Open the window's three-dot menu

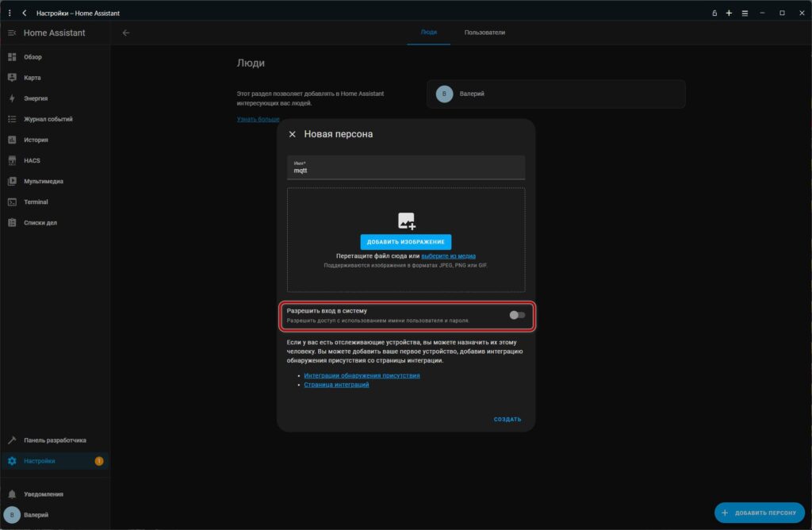point(10,13)
